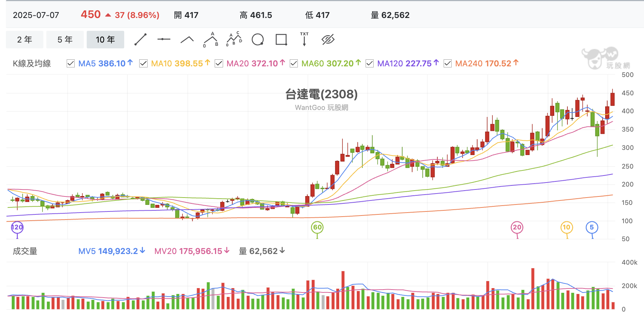Activate the TXT text annotation tool
This screenshot has width=644, height=313.
coord(304,39)
